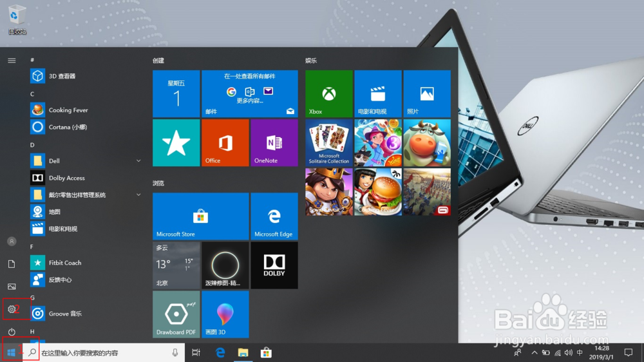Image resolution: width=644 pixels, height=362 pixels.
Task: Click the 娱乐 tile group header
Action: pyautogui.click(x=311, y=61)
